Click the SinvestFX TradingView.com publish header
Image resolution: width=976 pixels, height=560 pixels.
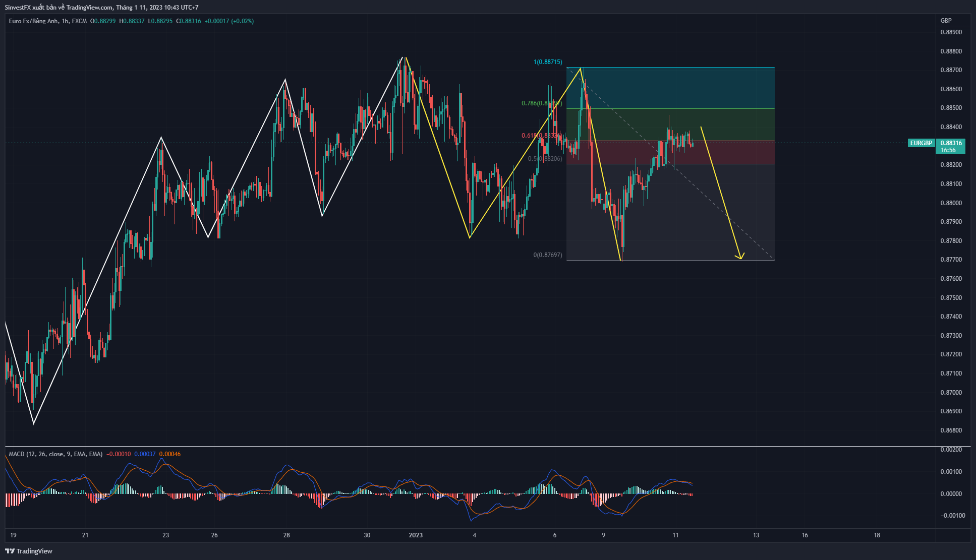pyautogui.click(x=101, y=8)
